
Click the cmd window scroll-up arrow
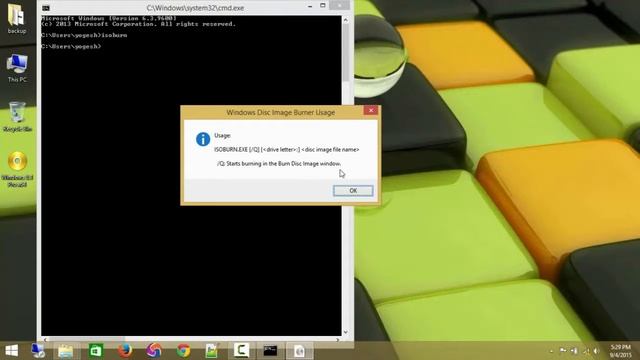tap(346, 20)
